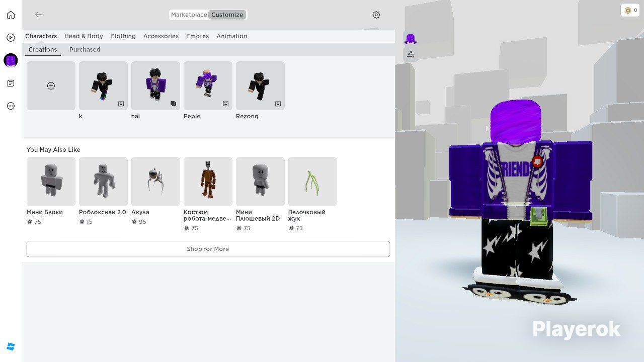Click the Палочковый жук item name
The image size is (644, 362).
tap(307, 215)
